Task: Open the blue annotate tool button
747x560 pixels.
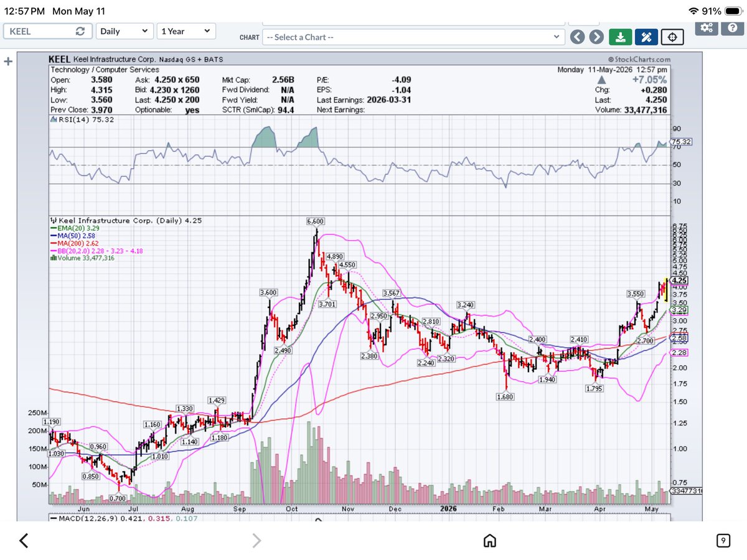Action: (646, 37)
